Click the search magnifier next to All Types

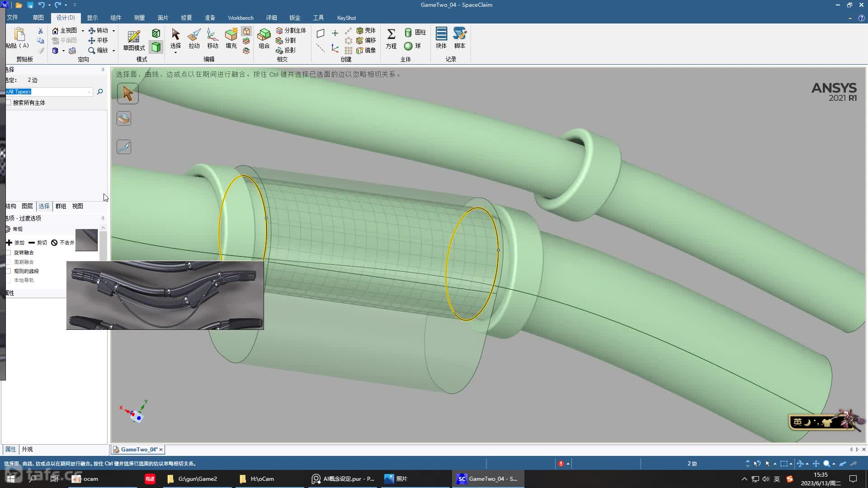pyautogui.click(x=100, y=92)
